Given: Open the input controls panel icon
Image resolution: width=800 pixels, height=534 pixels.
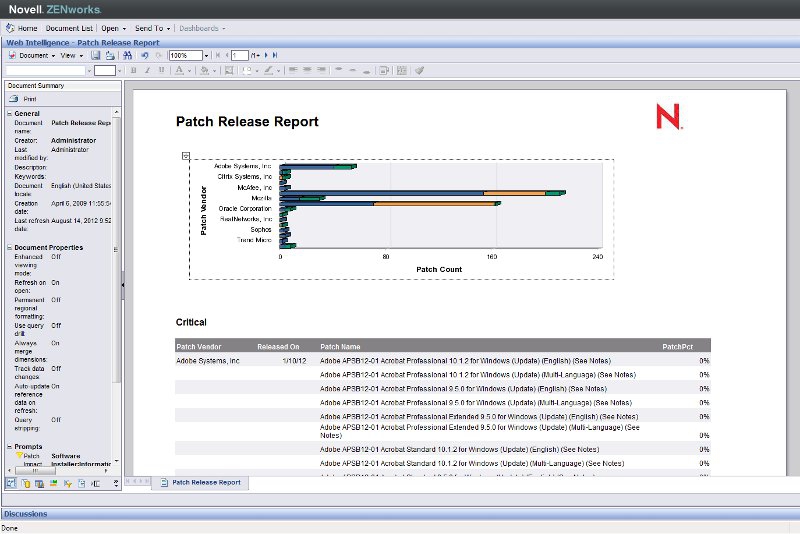Looking at the screenshot, I should coord(95,484).
